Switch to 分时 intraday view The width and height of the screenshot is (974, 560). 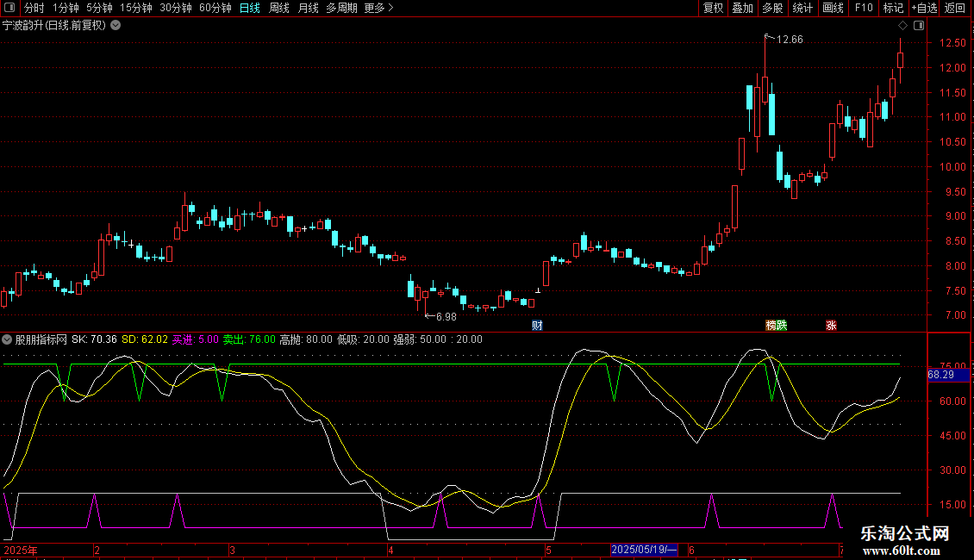click(34, 9)
